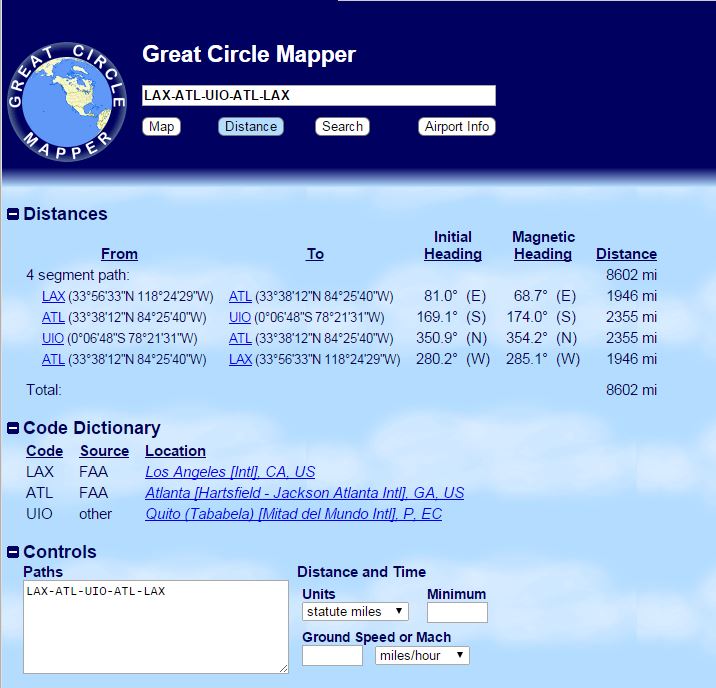Open the miles/hour speed units dropdown

pos(422,656)
